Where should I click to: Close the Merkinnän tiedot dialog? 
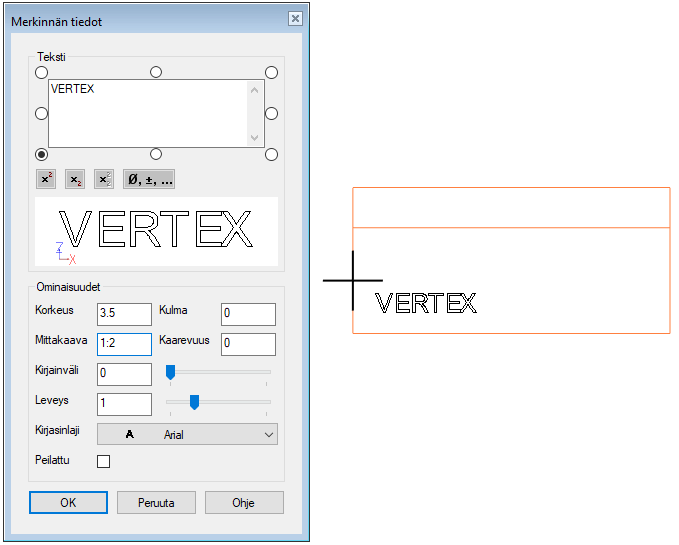tap(294, 19)
